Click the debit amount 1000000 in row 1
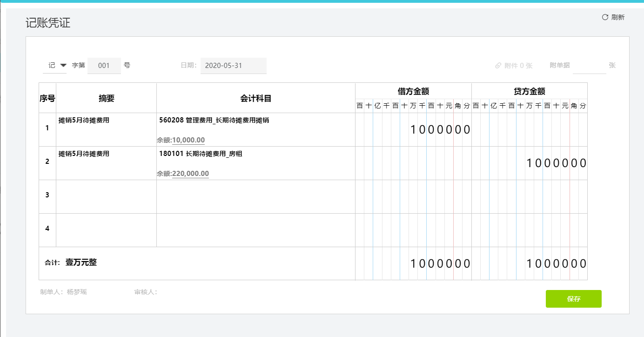 [439, 129]
